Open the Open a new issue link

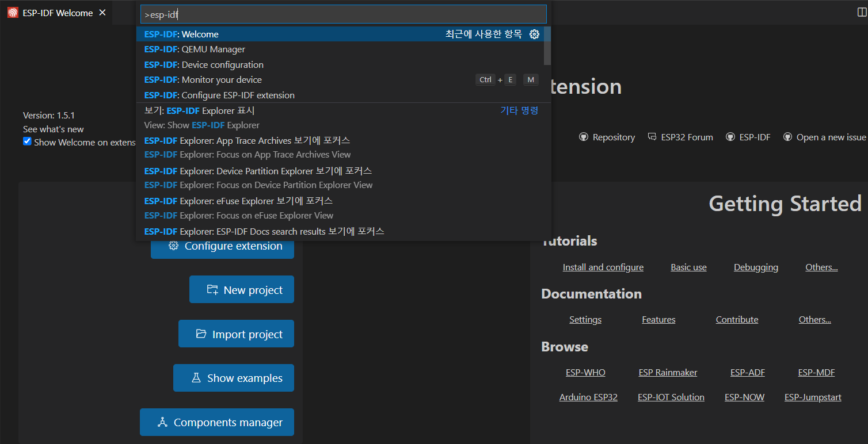(x=831, y=137)
